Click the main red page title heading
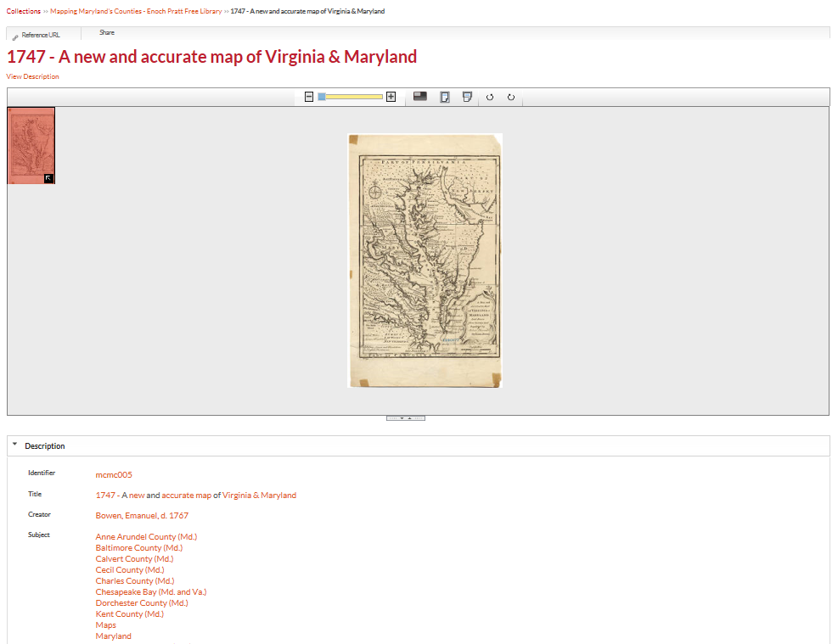This screenshot has height=644, width=838. (x=211, y=57)
